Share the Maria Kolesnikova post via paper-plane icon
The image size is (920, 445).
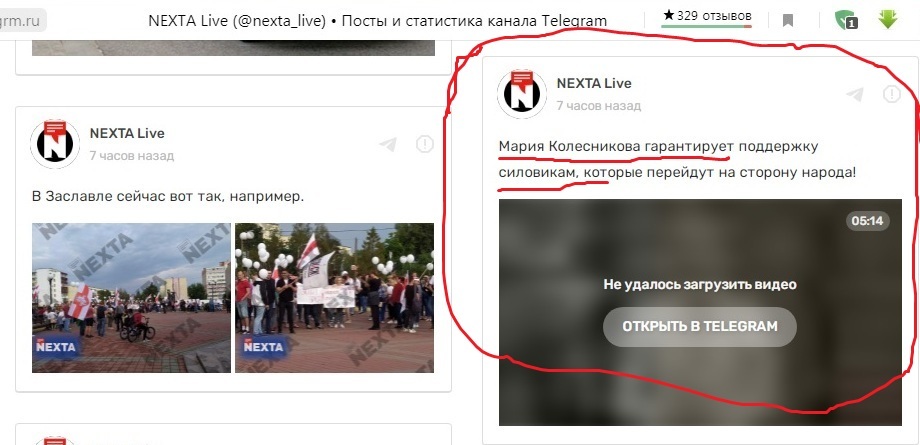click(x=855, y=95)
